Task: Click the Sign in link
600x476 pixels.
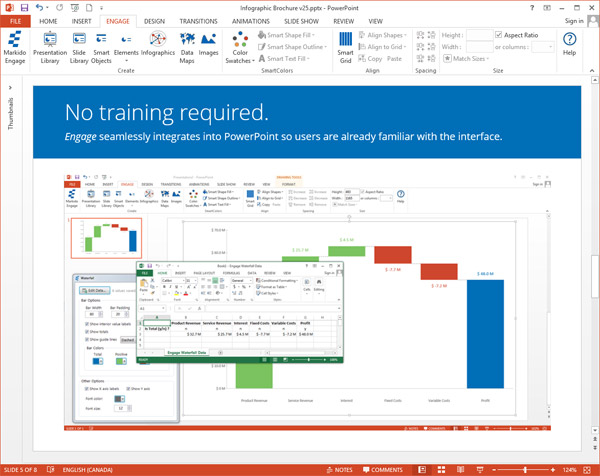Action: [x=574, y=21]
